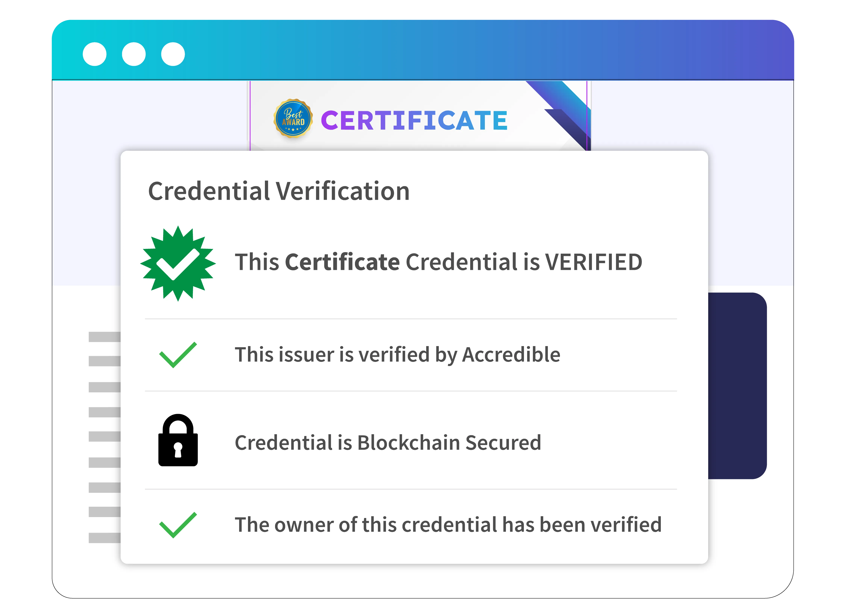Viewport: 846px width, 616px height.
Task: Click the bold word "Certificate" in verified line
Action: point(342,262)
